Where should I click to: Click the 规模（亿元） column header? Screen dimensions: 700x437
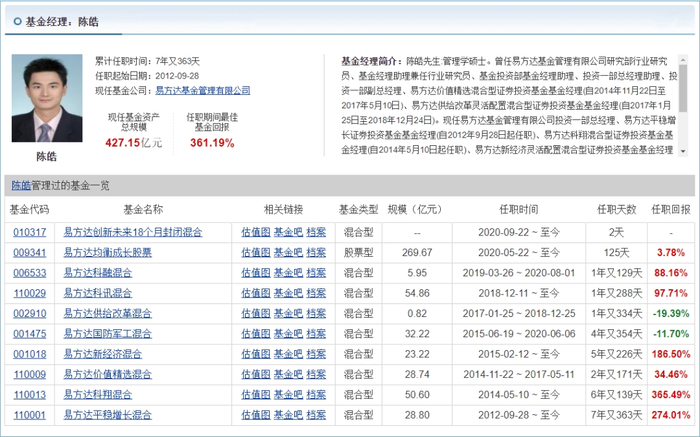(x=417, y=209)
